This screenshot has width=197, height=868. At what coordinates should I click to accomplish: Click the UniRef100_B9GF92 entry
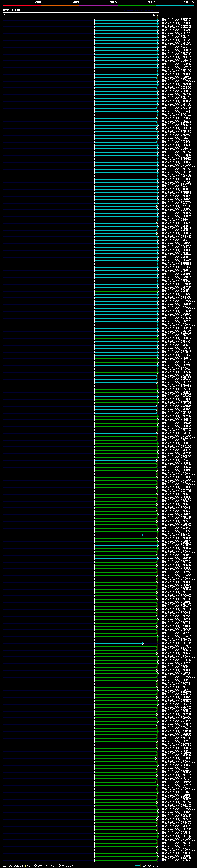point(177,826)
